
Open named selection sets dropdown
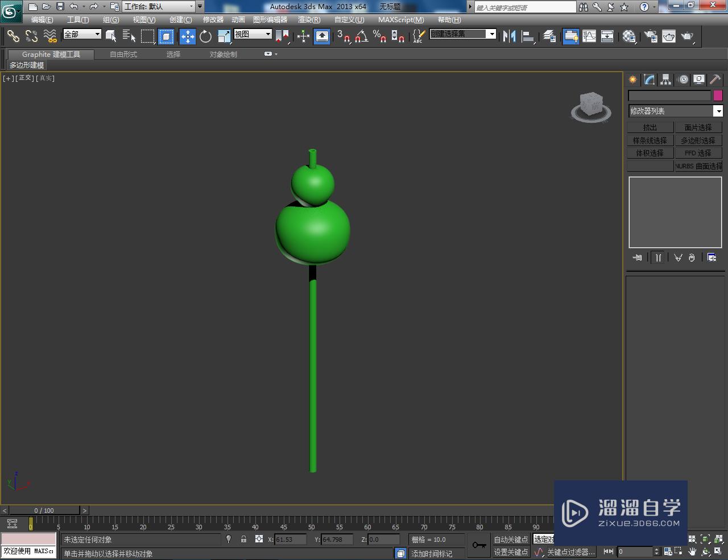(x=463, y=34)
